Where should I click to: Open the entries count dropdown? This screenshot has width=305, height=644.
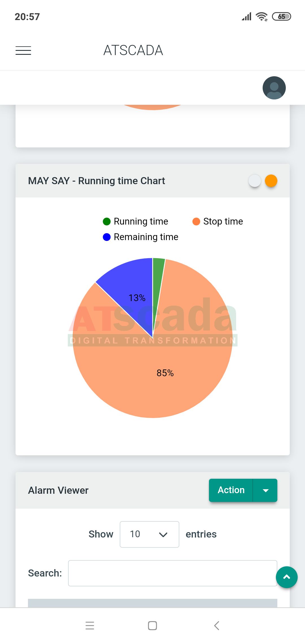coord(149,534)
